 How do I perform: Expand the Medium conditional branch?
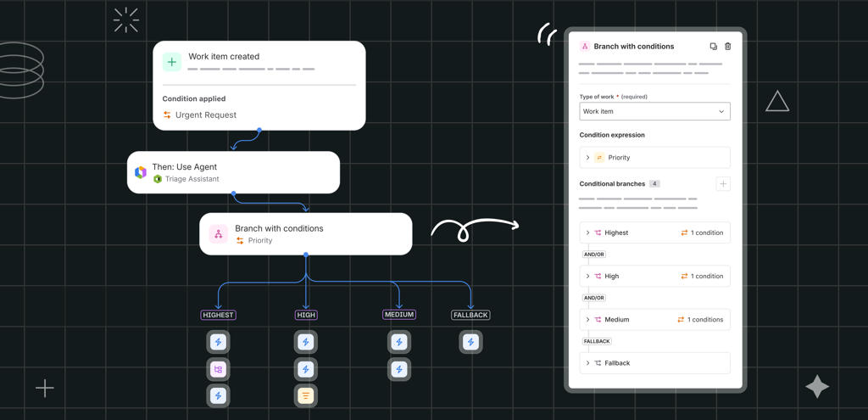[587, 320]
